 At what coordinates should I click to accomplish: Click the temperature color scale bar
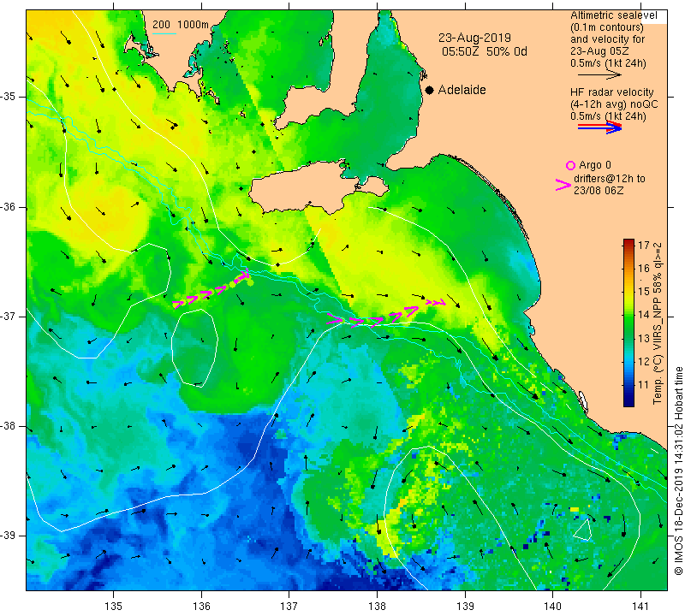pyautogui.click(x=628, y=323)
